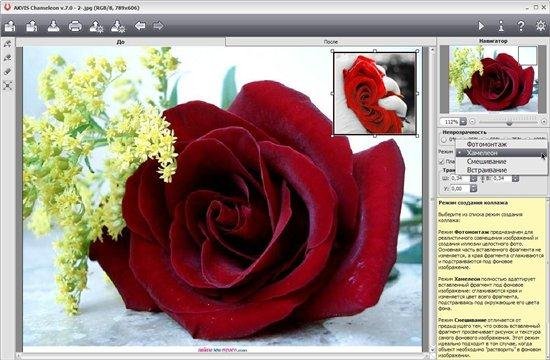Select the second pencil tool in the left toolbar
550x360 pixels.
point(8,58)
